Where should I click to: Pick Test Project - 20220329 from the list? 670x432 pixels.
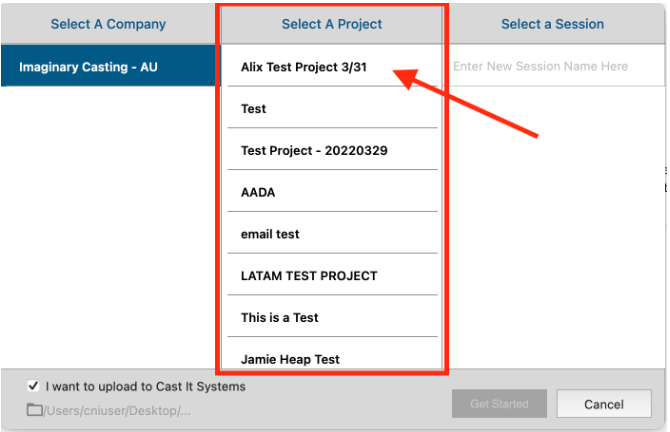[314, 151]
